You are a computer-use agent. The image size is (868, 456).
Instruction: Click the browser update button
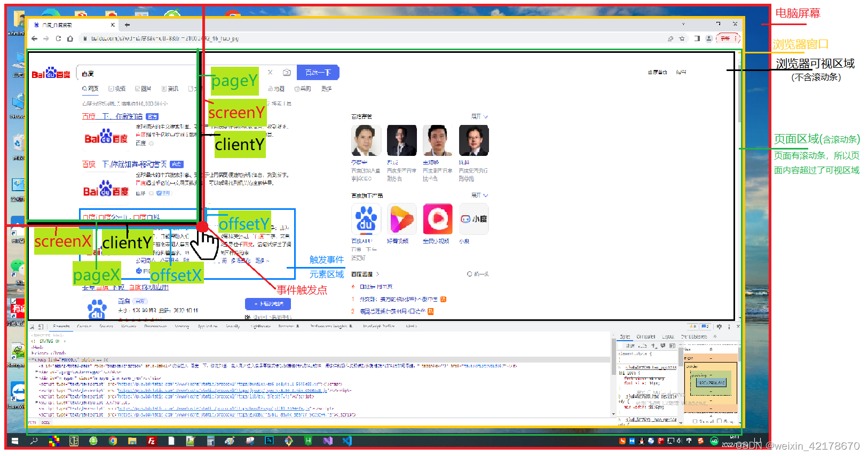(x=728, y=38)
